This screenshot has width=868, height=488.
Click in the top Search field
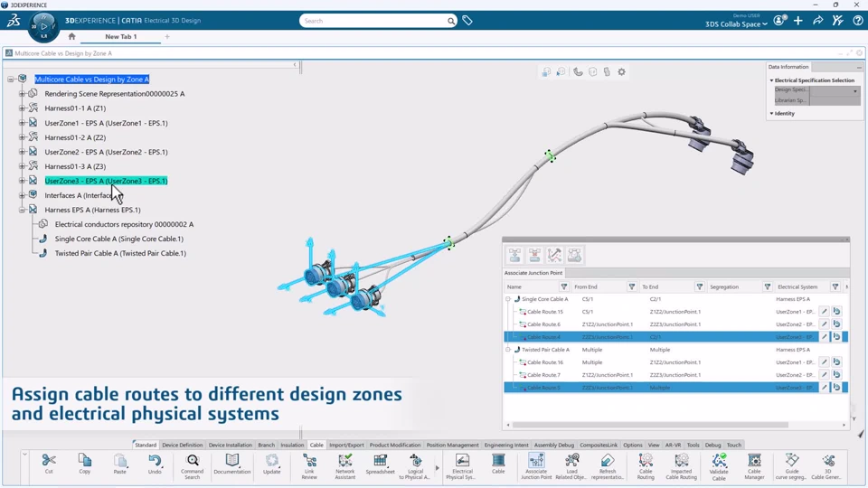[x=374, y=21]
